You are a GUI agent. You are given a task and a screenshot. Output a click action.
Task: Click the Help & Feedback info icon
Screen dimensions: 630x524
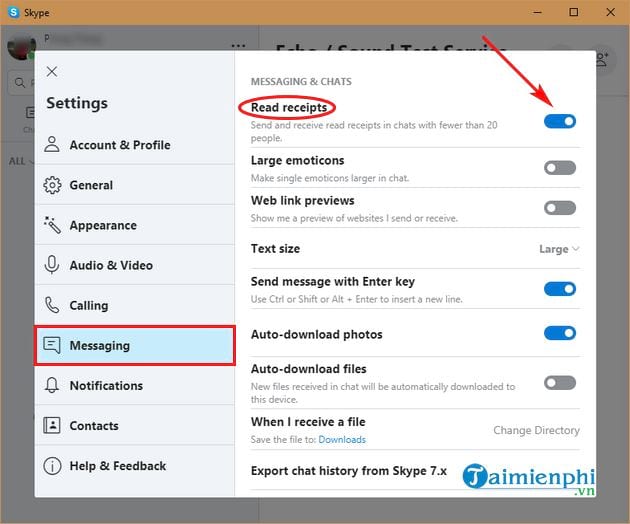click(52, 466)
